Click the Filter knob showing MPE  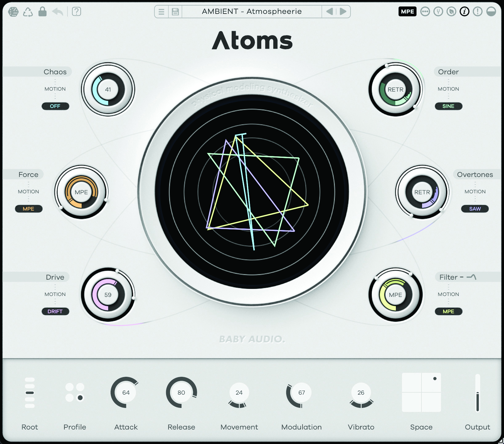pyautogui.click(x=396, y=295)
